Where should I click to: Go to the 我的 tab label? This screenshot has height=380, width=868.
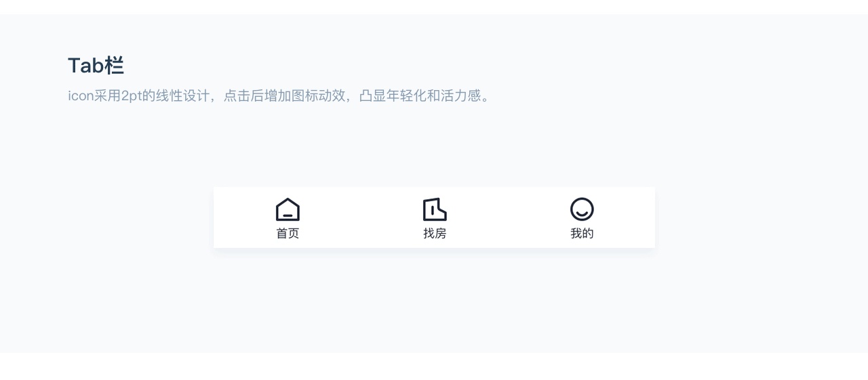(582, 234)
